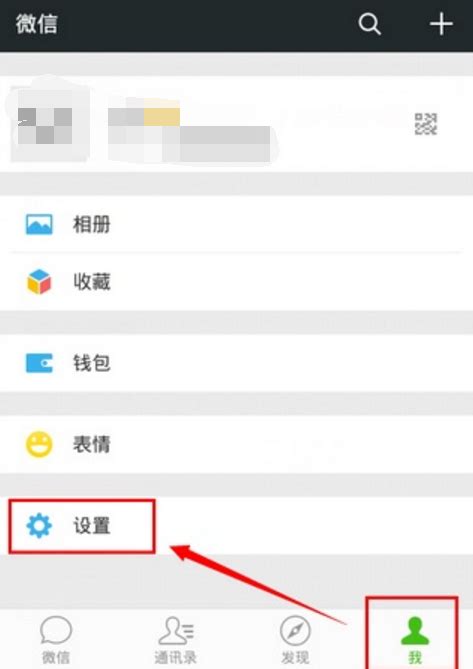The height and width of the screenshot is (669, 473).
Task: Show my QR code icon
Action: 426,124
